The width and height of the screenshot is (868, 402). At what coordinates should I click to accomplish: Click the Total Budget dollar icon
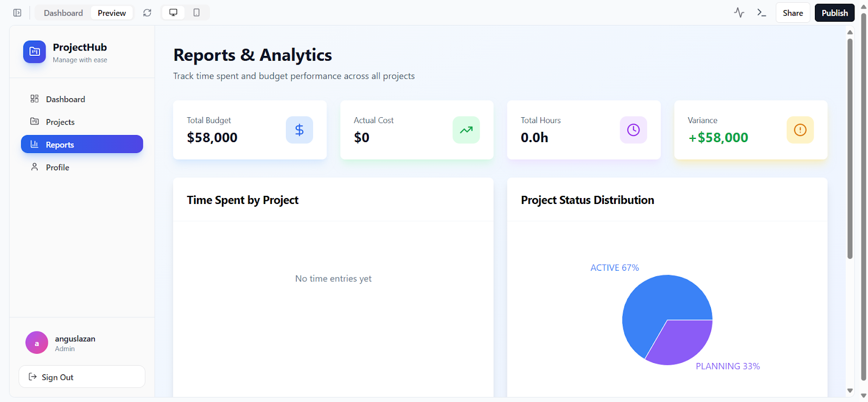[299, 130]
